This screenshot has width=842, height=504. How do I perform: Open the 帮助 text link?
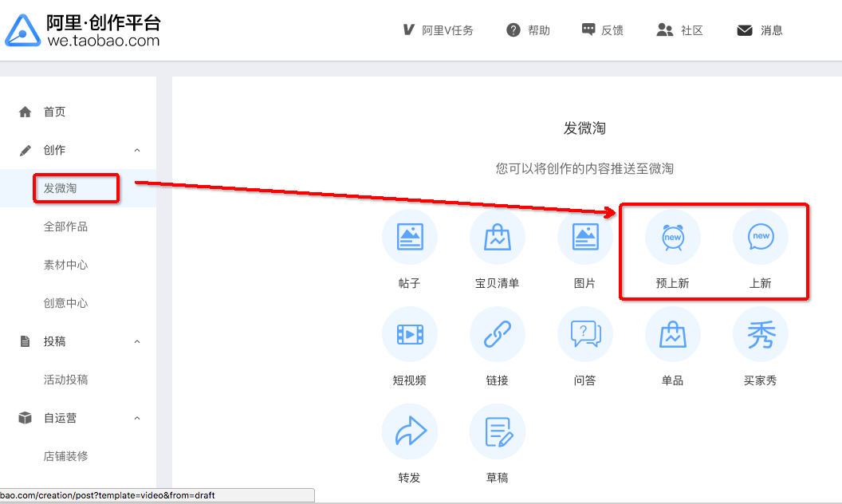[x=538, y=30]
